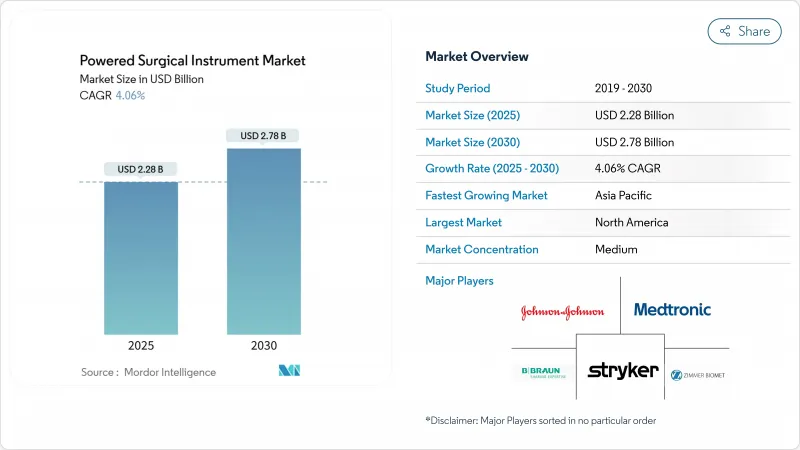Open the Zimmer Biomet logo
Image resolution: width=800 pixels, height=450 pixels.
pos(697,374)
